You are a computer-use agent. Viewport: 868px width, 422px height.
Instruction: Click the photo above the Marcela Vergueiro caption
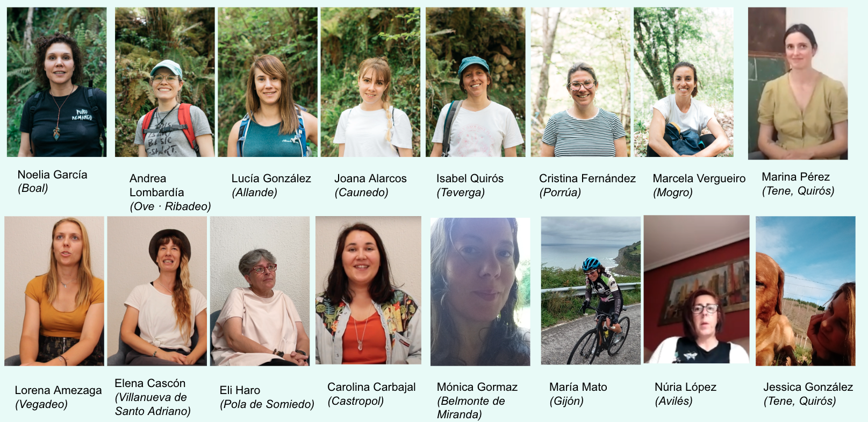(x=684, y=82)
